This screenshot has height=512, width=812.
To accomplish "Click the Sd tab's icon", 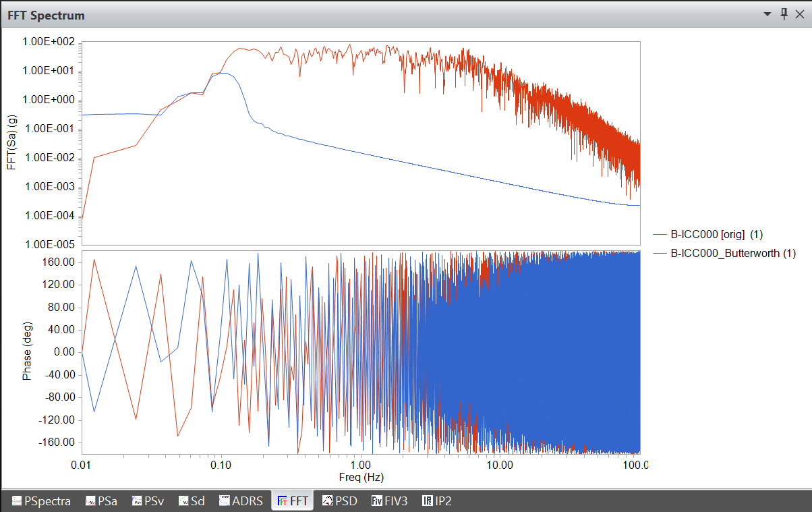I will click(x=183, y=501).
